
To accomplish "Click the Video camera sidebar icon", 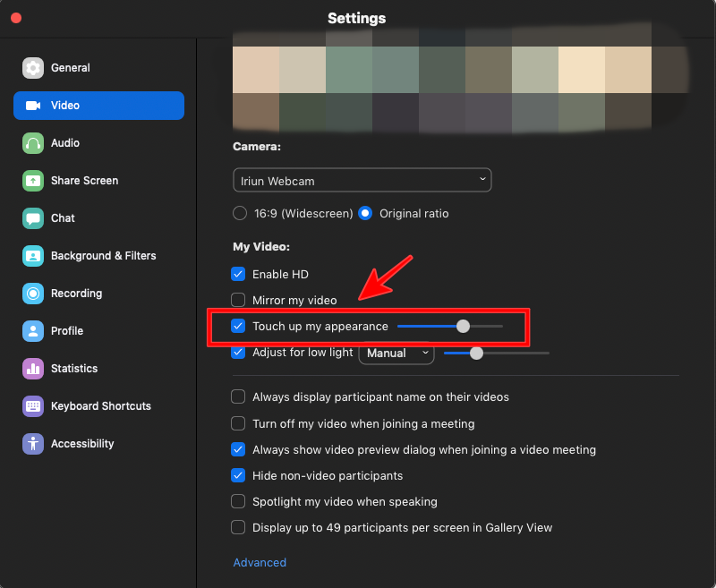I will 33,106.
